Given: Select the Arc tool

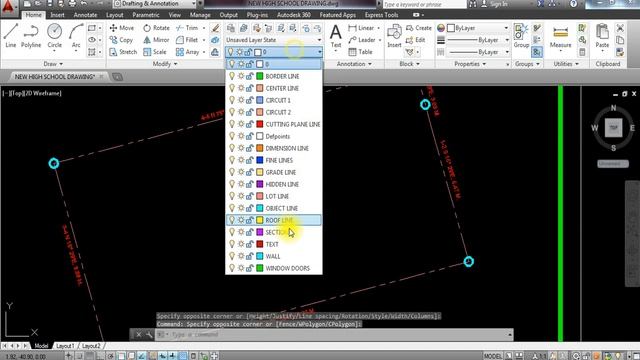Looking at the screenshot, I should (x=76, y=36).
